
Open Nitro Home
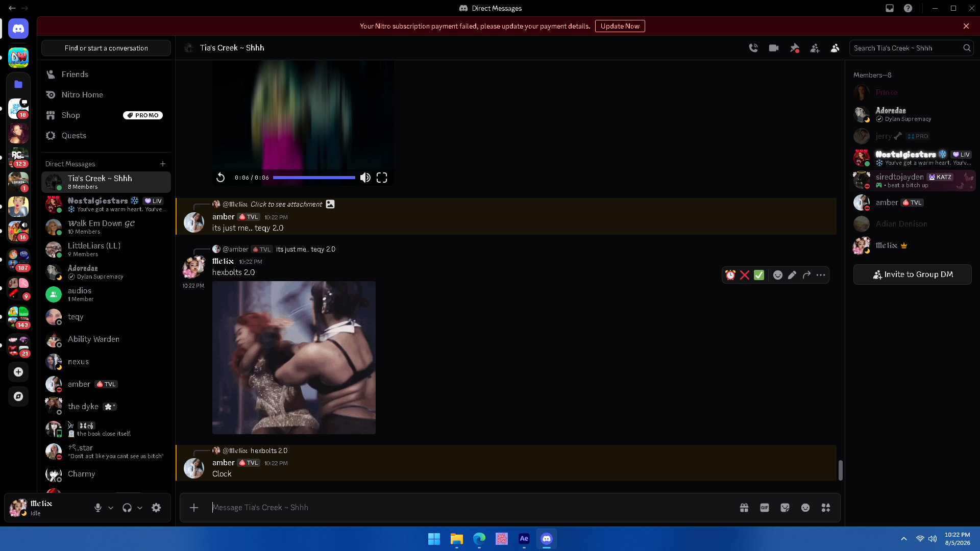(x=106, y=95)
